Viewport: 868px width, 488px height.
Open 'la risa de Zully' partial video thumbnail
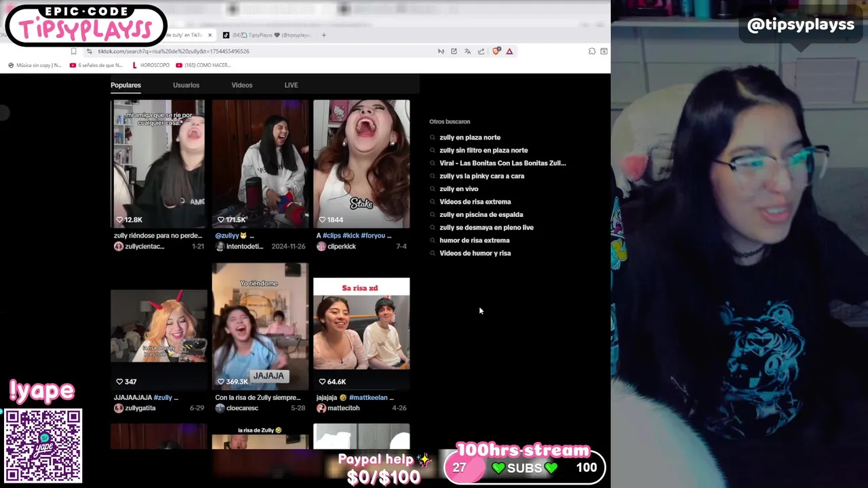260,436
